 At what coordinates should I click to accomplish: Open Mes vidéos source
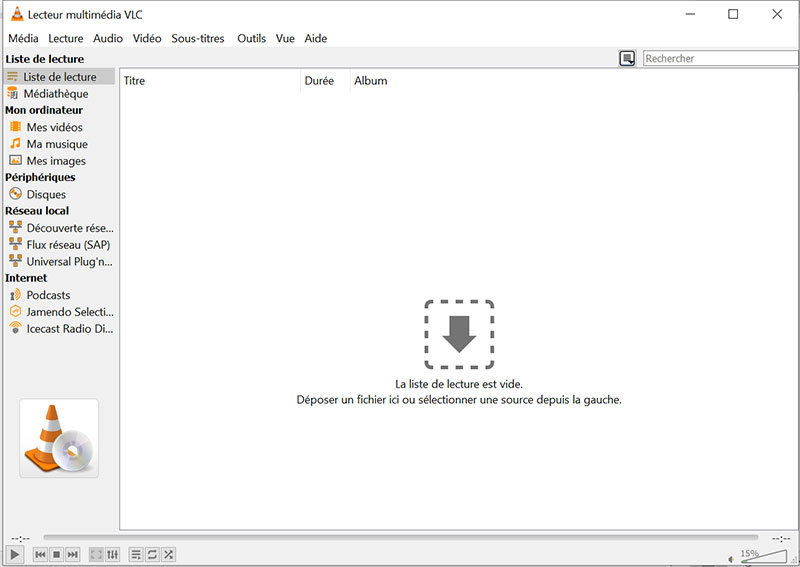coord(55,127)
